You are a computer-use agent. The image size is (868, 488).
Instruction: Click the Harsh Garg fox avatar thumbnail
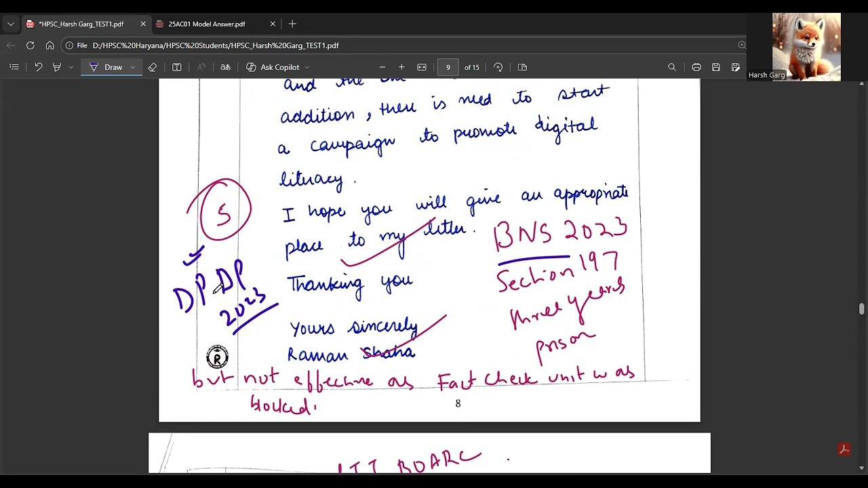point(806,47)
